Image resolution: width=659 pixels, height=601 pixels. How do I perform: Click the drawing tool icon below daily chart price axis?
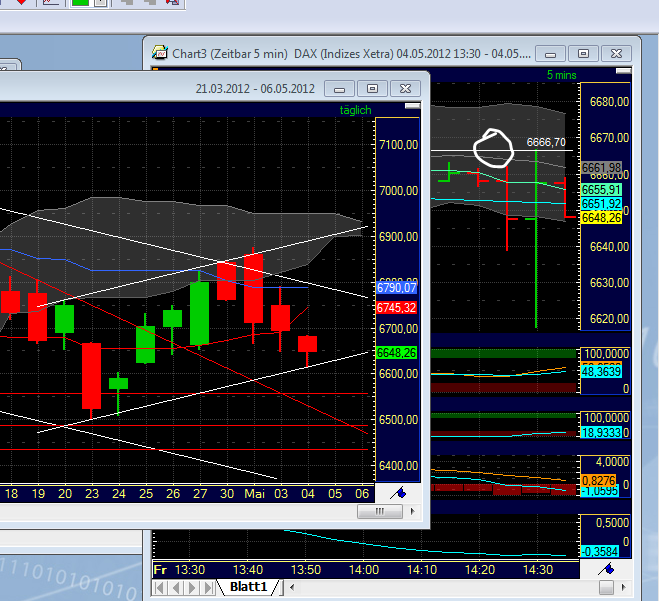[x=398, y=493]
